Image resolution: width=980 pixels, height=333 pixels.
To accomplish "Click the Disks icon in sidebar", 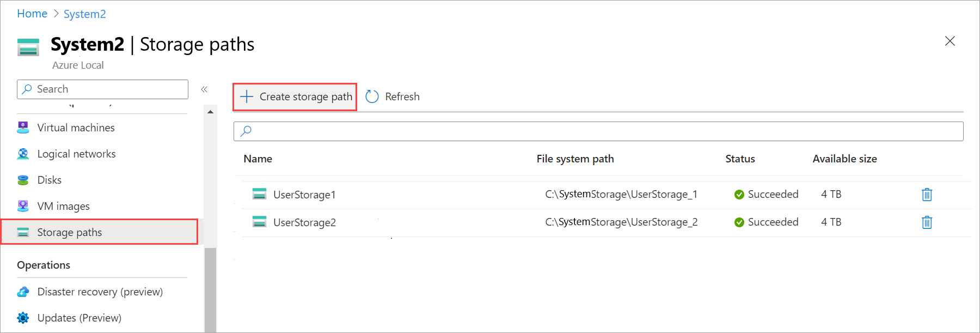I will [x=23, y=180].
